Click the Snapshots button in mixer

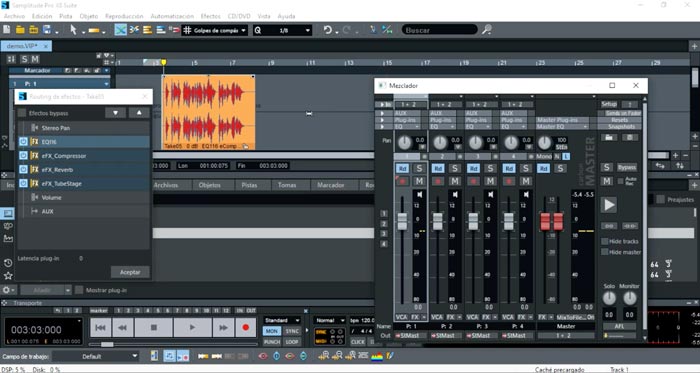620,127
